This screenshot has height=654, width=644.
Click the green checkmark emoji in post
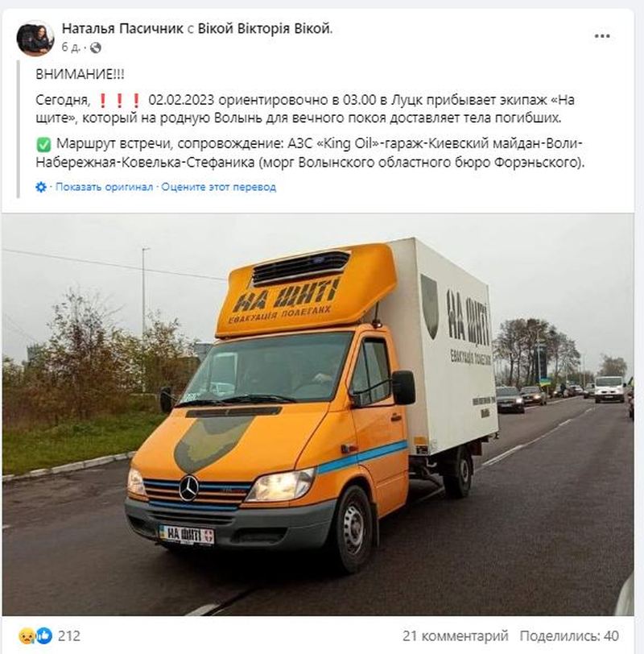click(43, 144)
